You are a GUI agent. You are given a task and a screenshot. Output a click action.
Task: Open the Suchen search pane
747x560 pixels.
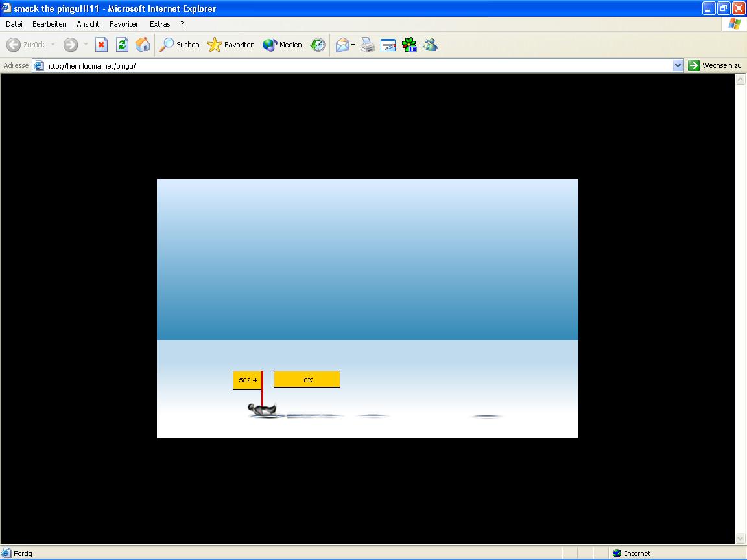180,45
